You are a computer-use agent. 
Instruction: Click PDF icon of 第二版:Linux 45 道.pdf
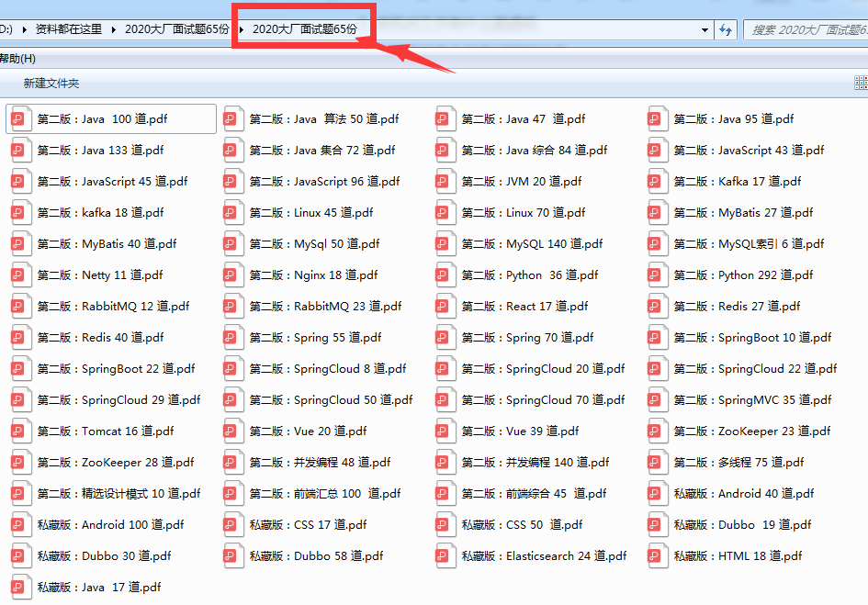point(232,213)
